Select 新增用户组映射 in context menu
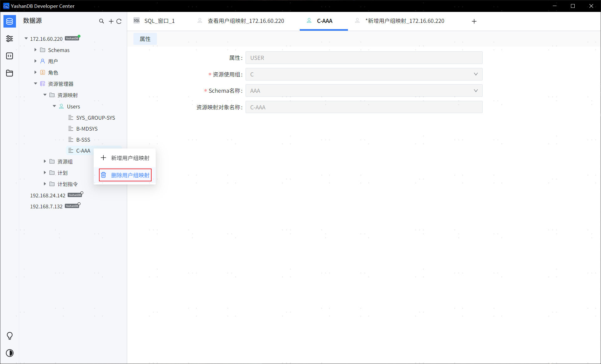 tap(125, 158)
